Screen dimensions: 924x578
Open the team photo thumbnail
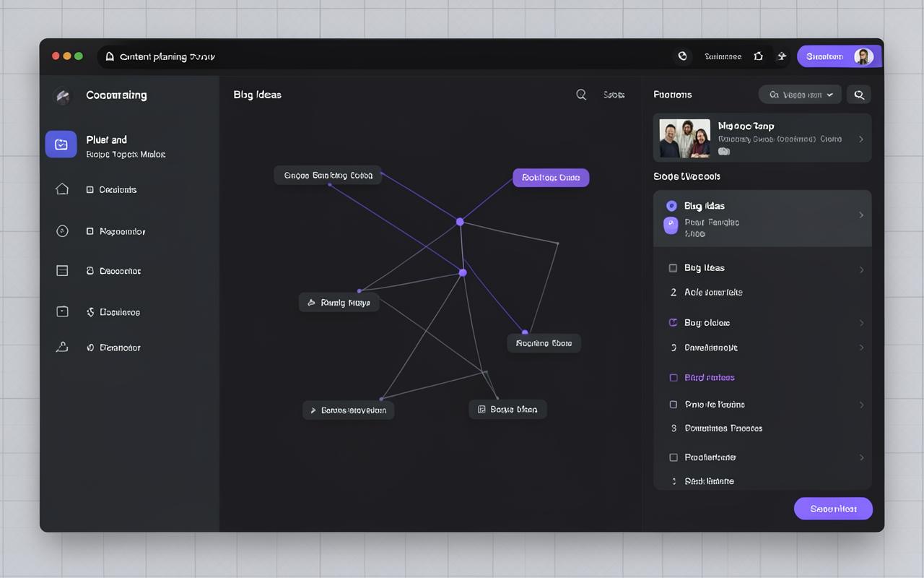point(685,139)
